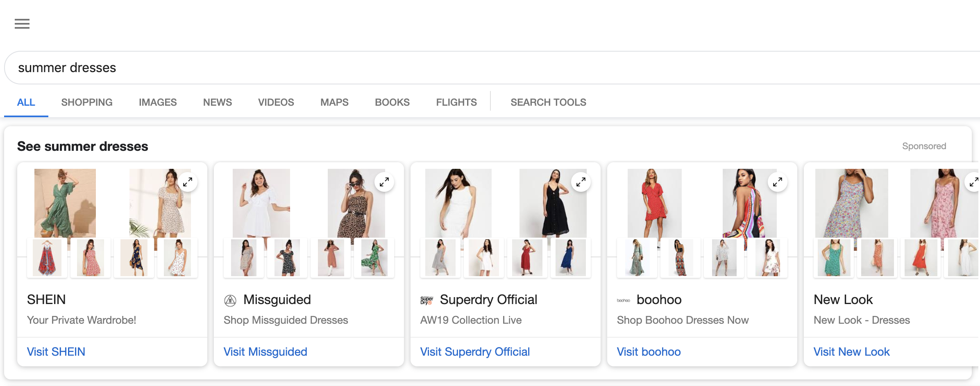Click the summer dresses search field
The image size is (980, 386).
coord(492,68)
